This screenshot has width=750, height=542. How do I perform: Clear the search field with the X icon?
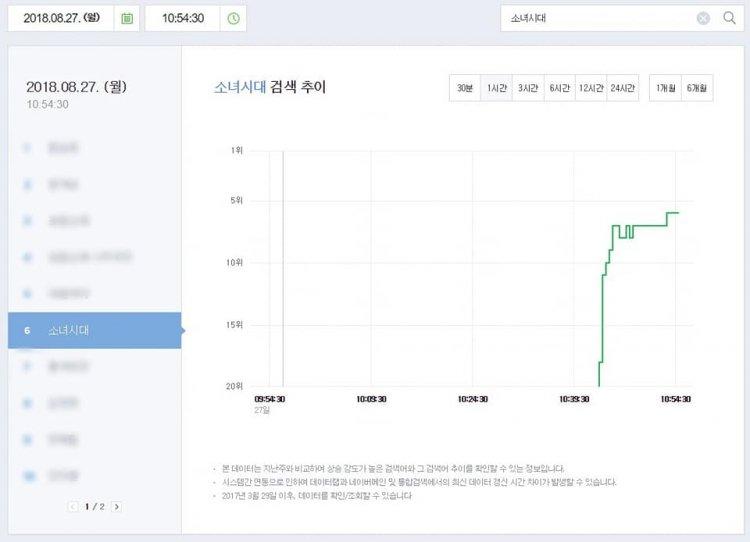(703, 18)
